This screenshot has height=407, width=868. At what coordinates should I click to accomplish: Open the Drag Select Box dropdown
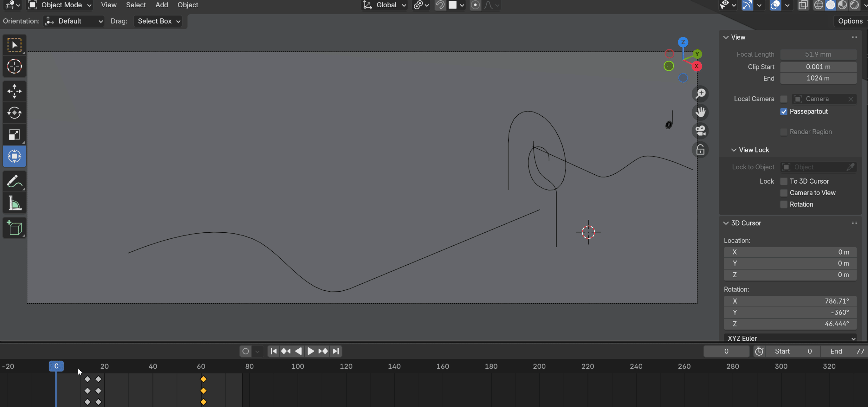[158, 21]
